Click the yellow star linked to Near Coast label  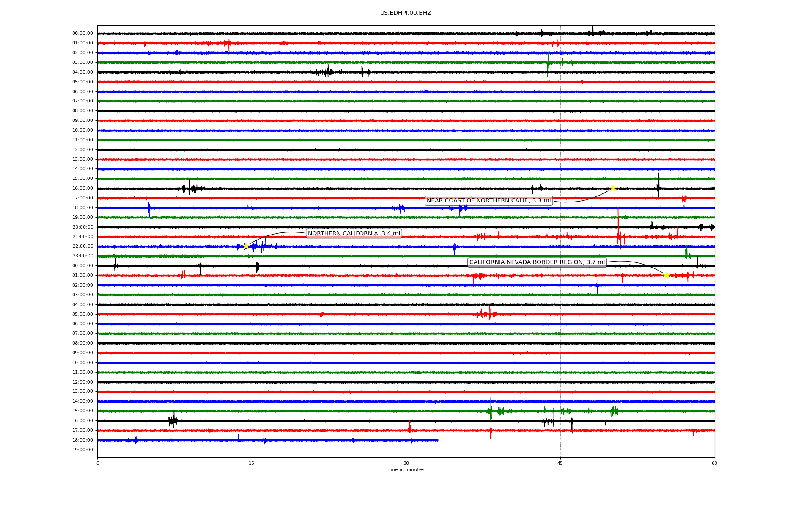coord(613,188)
